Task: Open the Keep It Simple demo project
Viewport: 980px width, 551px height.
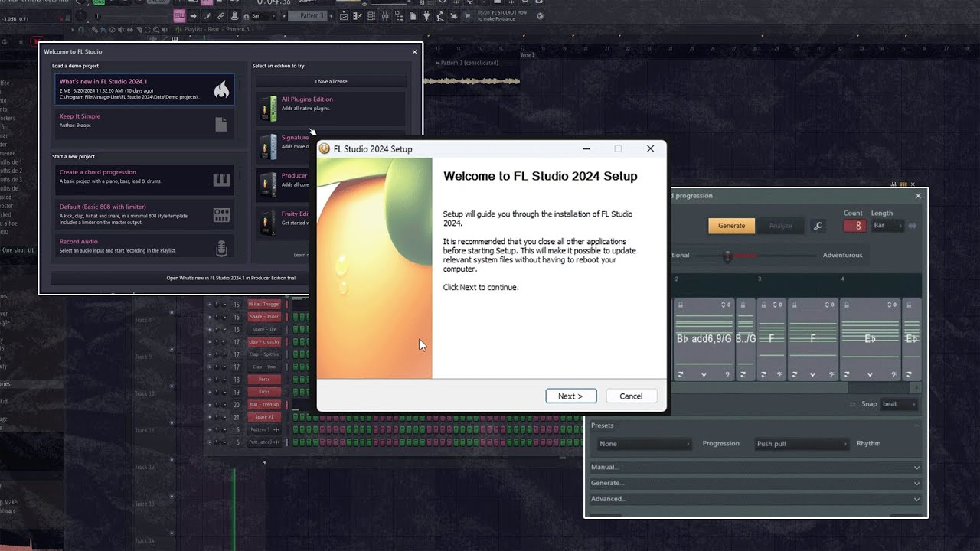Action: 145,124
